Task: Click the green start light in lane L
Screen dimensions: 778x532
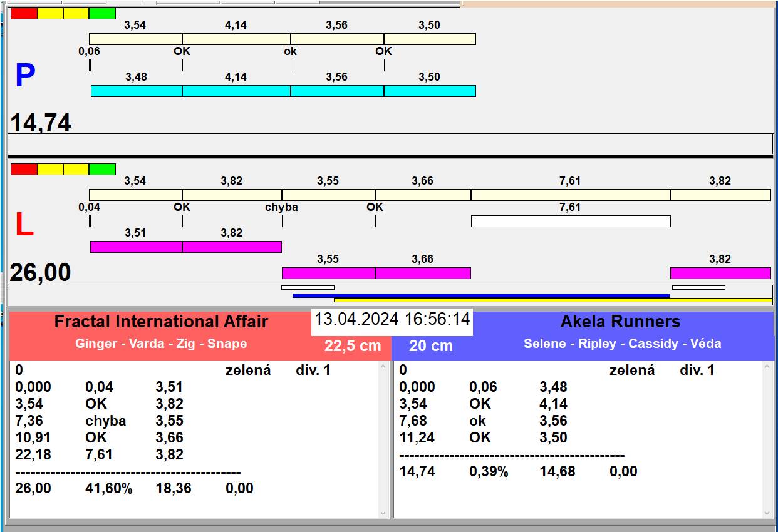Action: pos(103,169)
